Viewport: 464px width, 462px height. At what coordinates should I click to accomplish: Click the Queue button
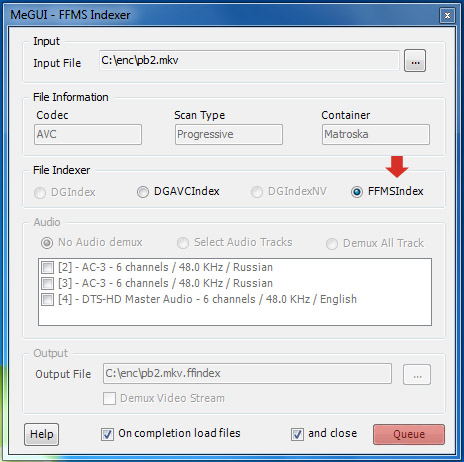coord(409,434)
